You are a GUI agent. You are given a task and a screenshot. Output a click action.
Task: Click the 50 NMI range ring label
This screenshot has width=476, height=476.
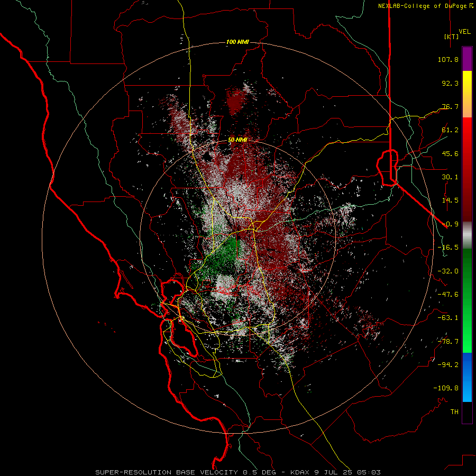[237, 140]
